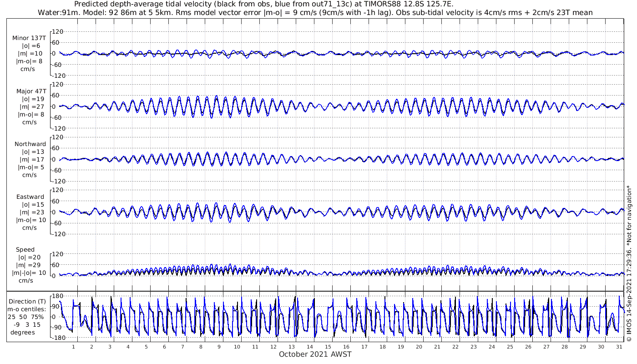Click day 27 on the x-axis
The height and width of the screenshot is (364, 637).
[x=546, y=347]
